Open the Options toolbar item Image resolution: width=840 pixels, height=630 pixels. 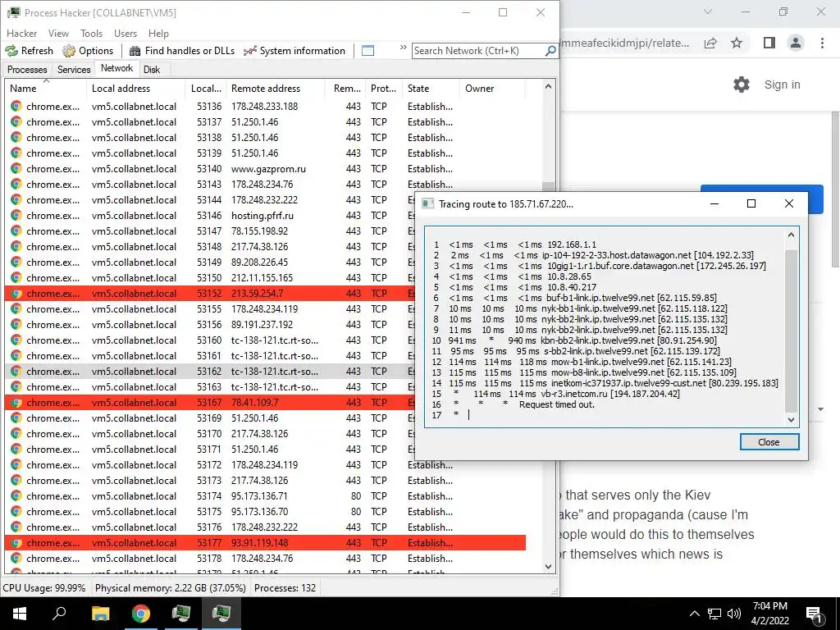[89, 51]
